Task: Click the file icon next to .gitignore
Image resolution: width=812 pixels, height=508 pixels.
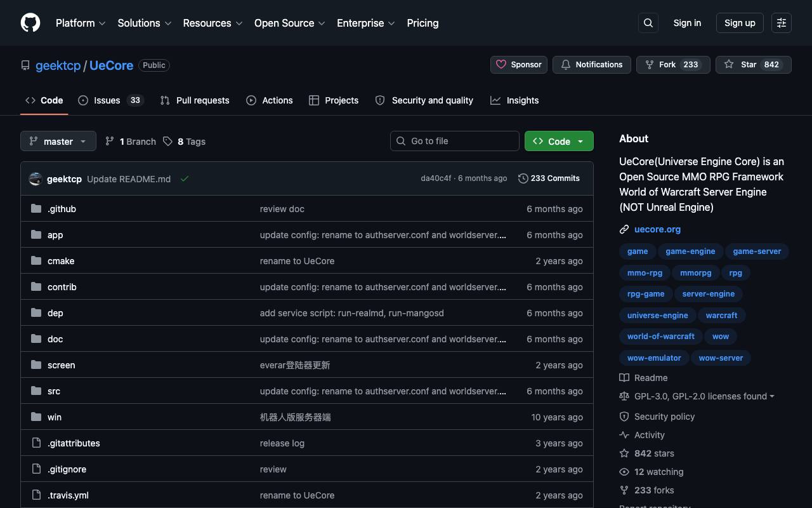Action: [36, 469]
